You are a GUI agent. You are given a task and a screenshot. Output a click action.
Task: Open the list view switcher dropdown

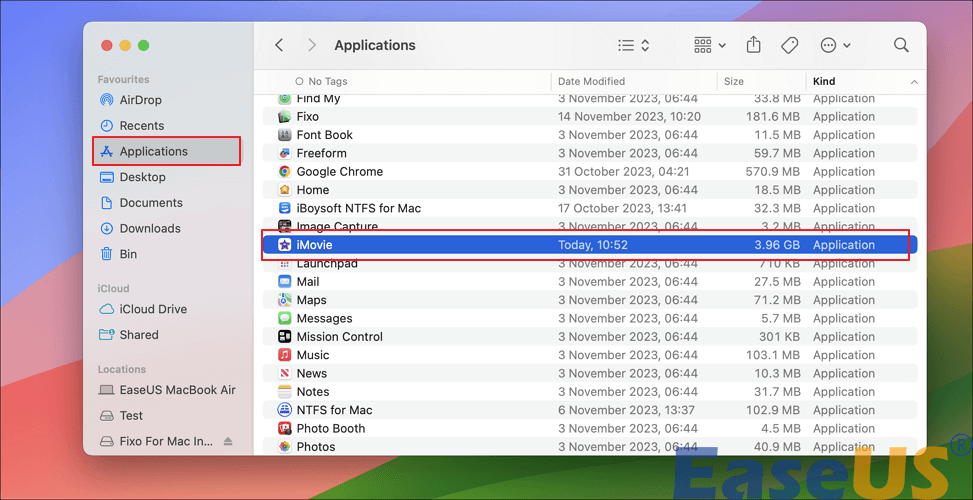pos(634,45)
